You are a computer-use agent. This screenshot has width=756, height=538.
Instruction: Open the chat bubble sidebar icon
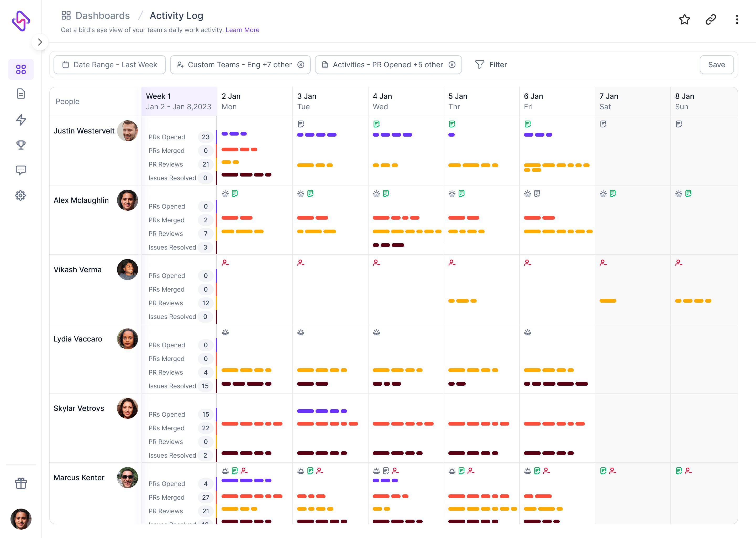pyautogui.click(x=21, y=170)
